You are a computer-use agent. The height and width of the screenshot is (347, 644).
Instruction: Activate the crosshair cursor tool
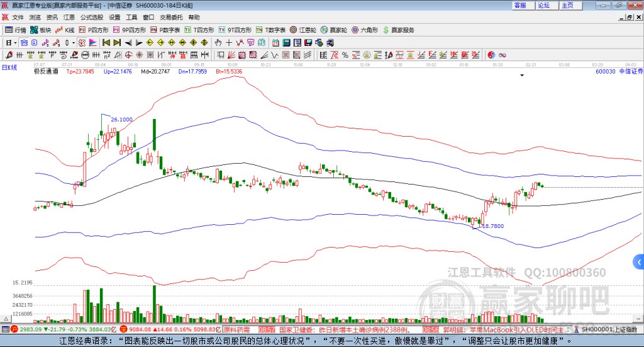click(229, 43)
